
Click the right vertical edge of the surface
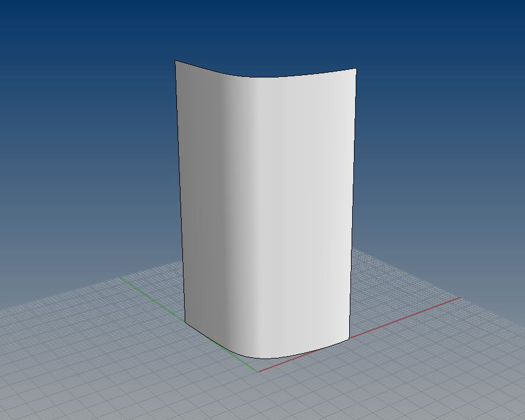pos(353,201)
